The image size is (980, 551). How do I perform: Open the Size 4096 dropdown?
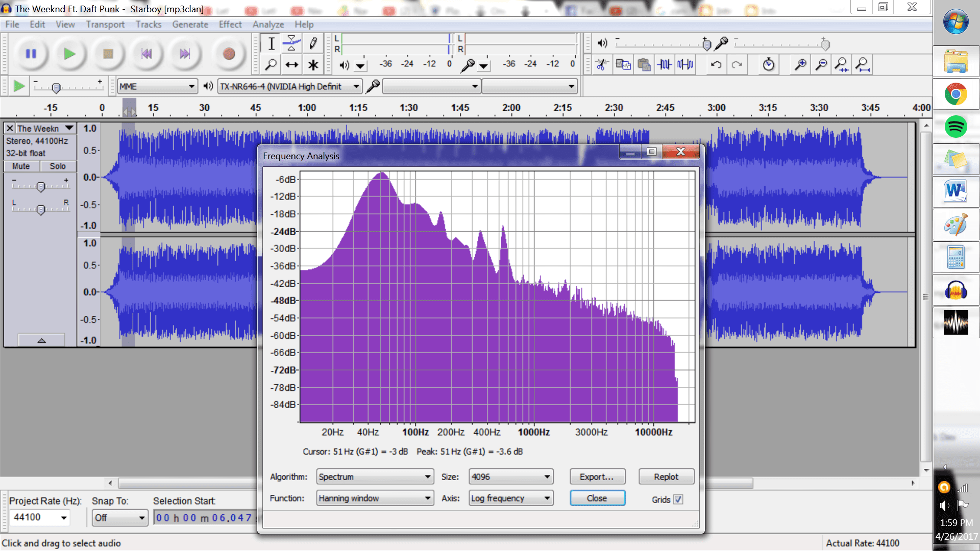pyautogui.click(x=511, y=477)
